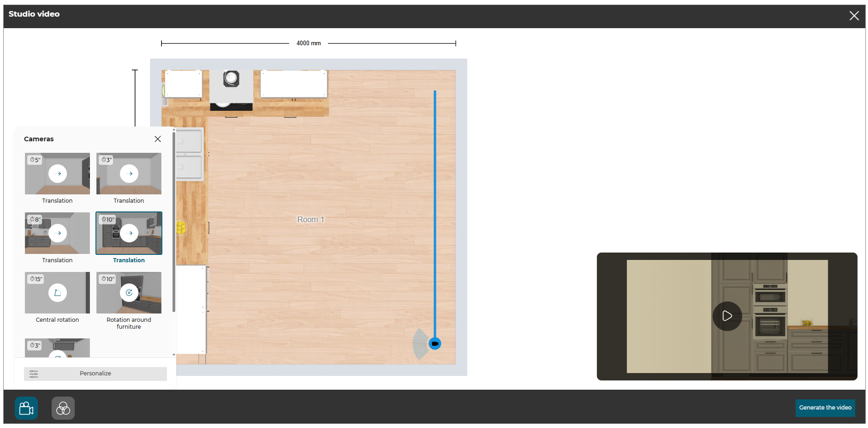This screenshot has height=428, width=868.
Task: Choose the Central rotation camera preset
Action: click(57, 293)
